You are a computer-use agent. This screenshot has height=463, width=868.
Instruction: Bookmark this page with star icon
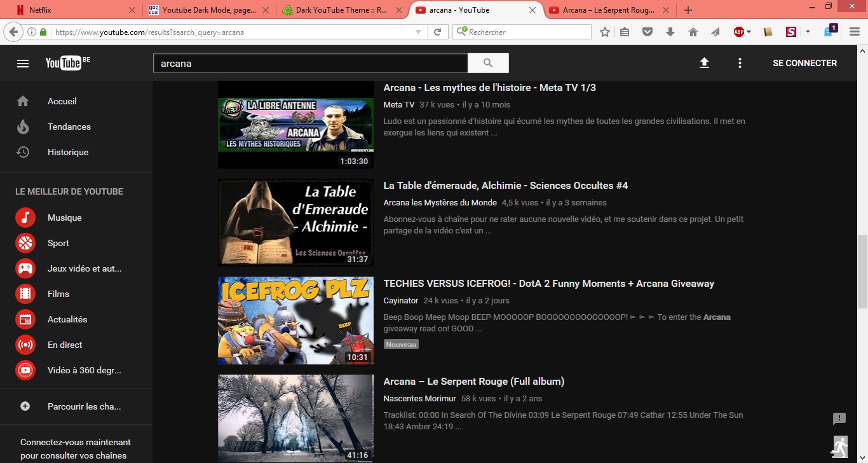605,32
